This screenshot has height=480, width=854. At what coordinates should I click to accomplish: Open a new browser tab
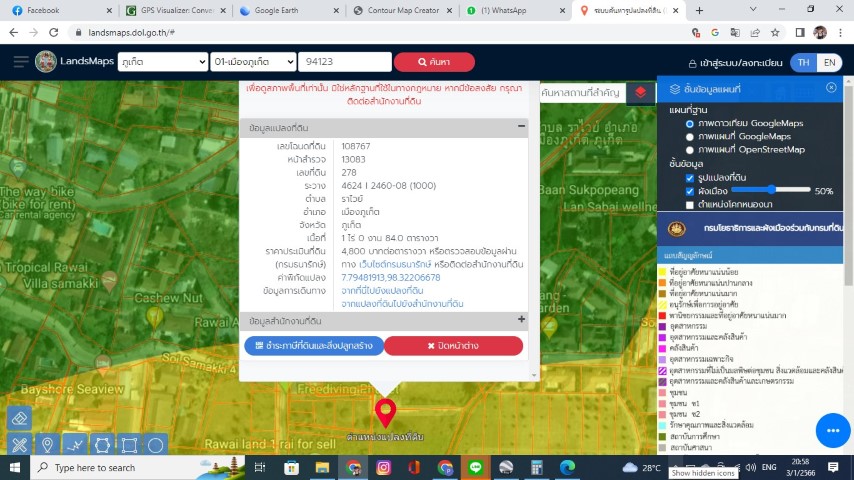point(699,10)
